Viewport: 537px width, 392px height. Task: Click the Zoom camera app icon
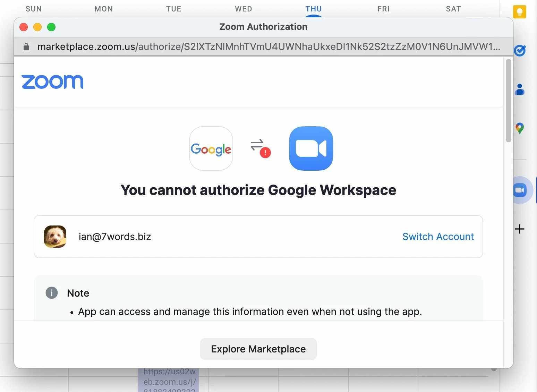[x=311, y=148]
